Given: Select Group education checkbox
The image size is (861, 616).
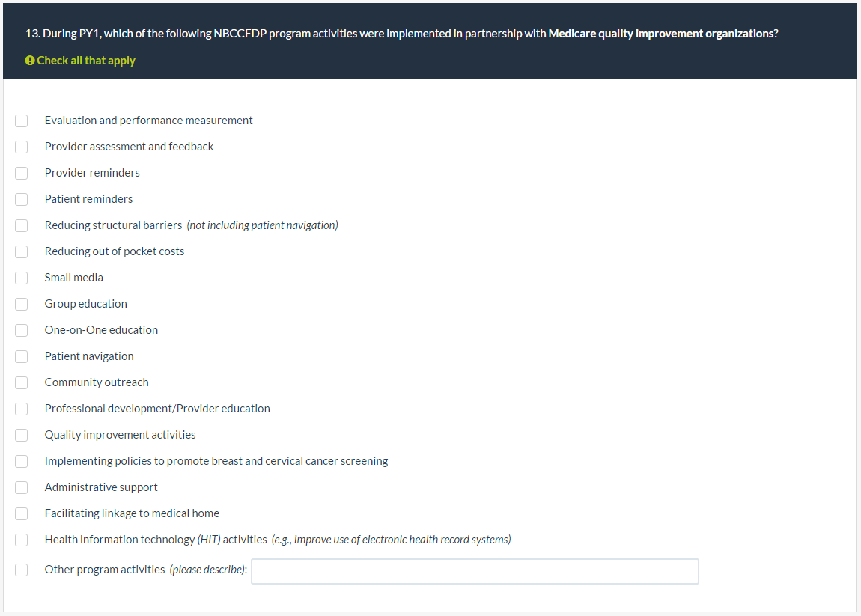Looking at the screenshot, I should [x=22, y=304].
